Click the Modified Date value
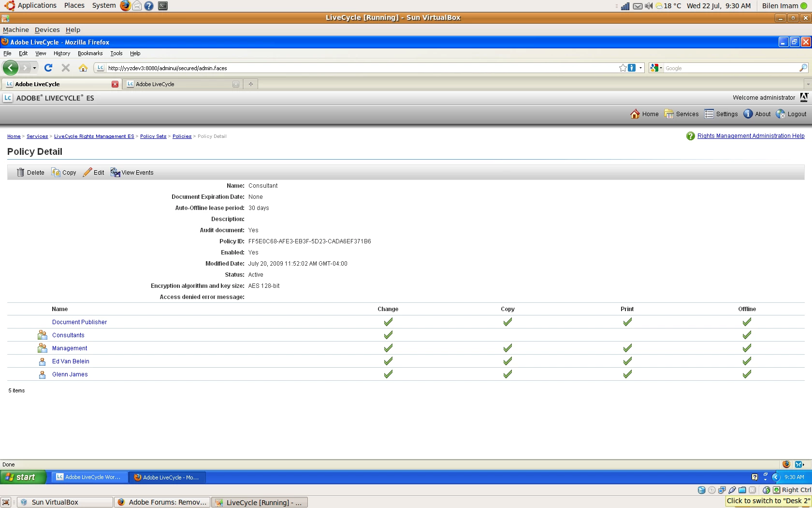The image size is (812, 508). pos(298,263)
